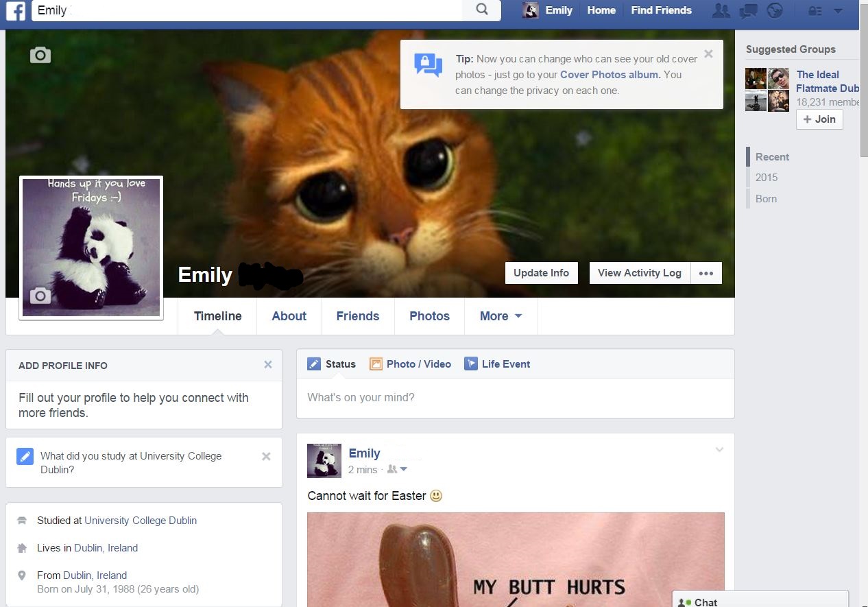The height and width of the screenshot is (607, 868).
Task: Jump to 2015 in timeline navigator
Action: tap(767, 178)
